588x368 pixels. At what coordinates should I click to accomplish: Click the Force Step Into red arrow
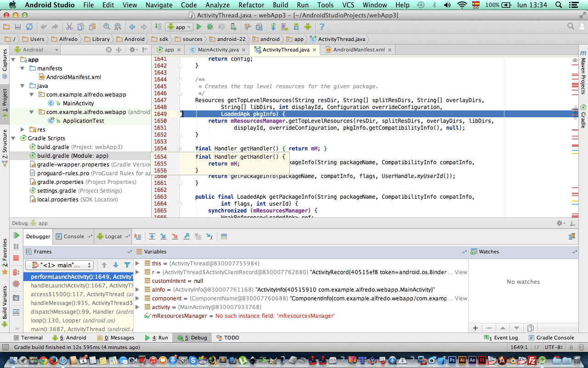click(x=175, y=236)
